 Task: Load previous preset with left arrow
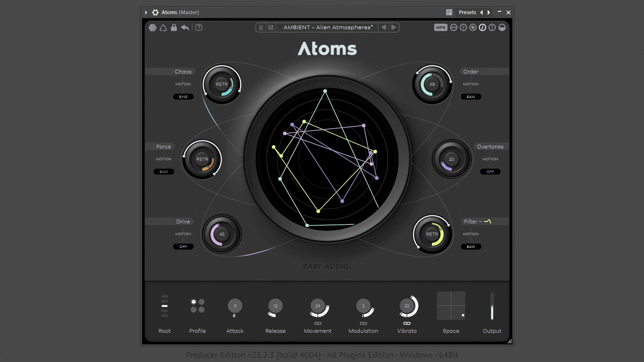click(384, 27)
